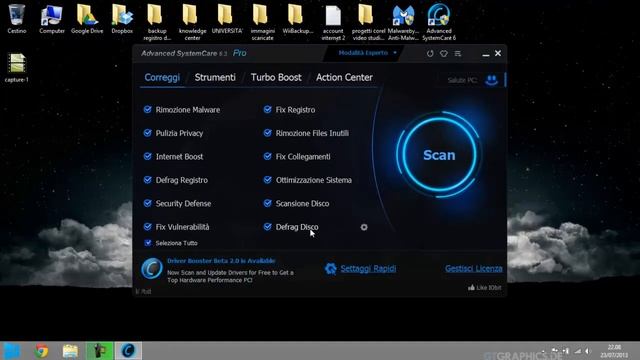Toggle Ottimizzazione Sistema checkbox
Viewport: 640px width, 360px height.
click(267, 180)
